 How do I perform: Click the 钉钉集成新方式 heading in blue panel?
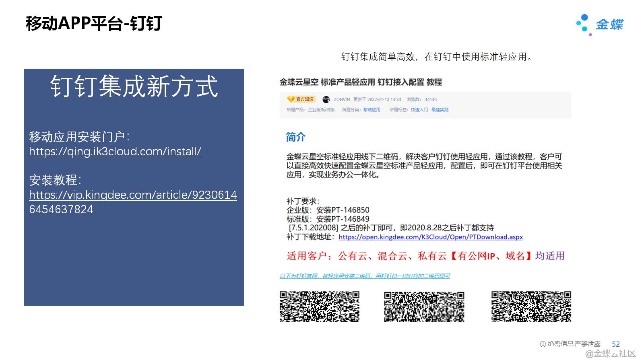click(134, 86)
